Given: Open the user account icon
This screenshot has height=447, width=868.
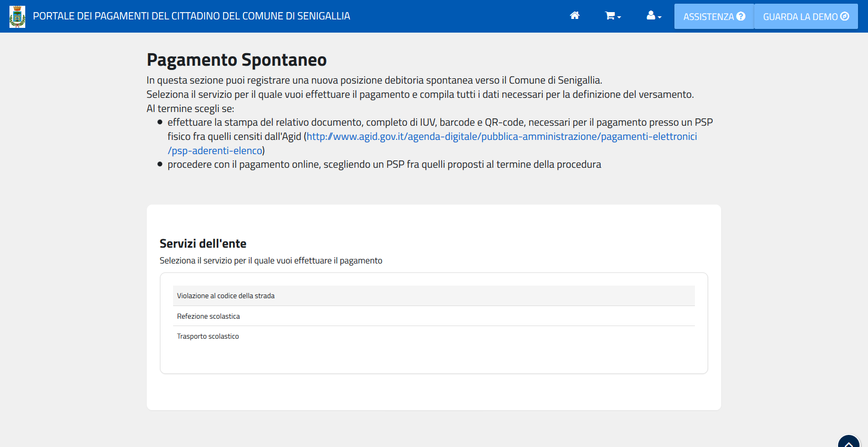Looking at the screenshot, I should pos(651,16).
